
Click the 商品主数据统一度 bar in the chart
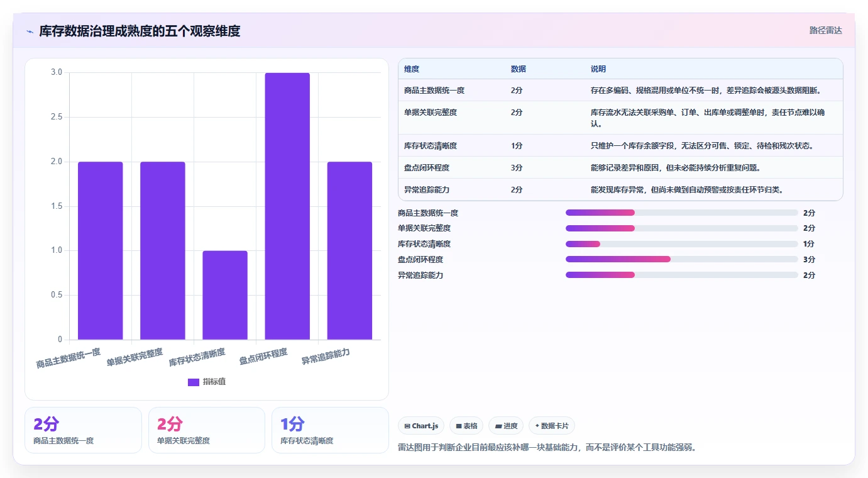101,251
